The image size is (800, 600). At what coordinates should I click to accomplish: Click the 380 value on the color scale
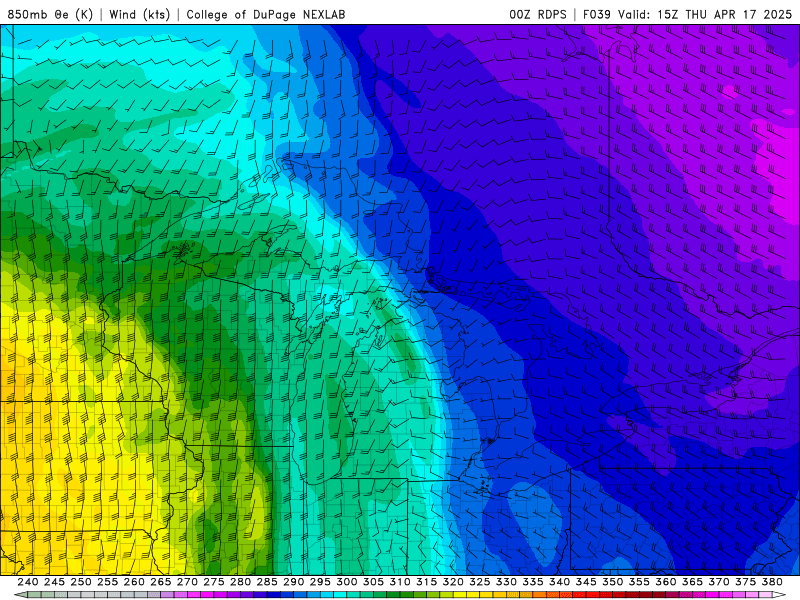(x=772, y=582)
